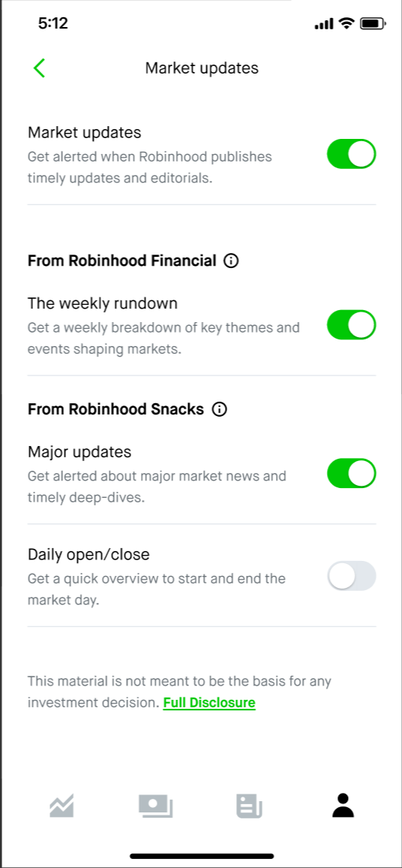Image resolution: width=402 pixels, height=868 pixels.
Task: Tap the Daily open/close row label
Action: [x=88, y=554]
